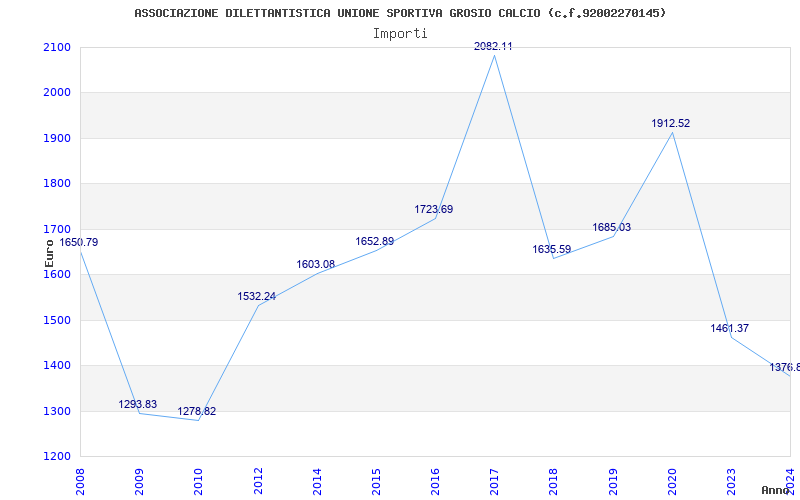This screenshot has width=800, height=500.
Task: Click the y-axis tick 1700
Action: [x=57, y=229]
